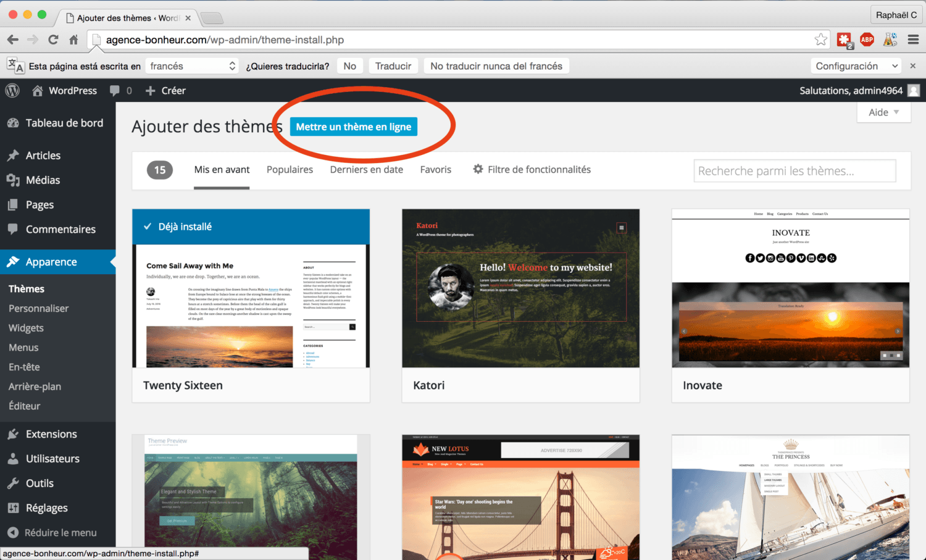The image size is (926, 560).
Task: Open The Princess theme thumbnail
Action: 790,497
